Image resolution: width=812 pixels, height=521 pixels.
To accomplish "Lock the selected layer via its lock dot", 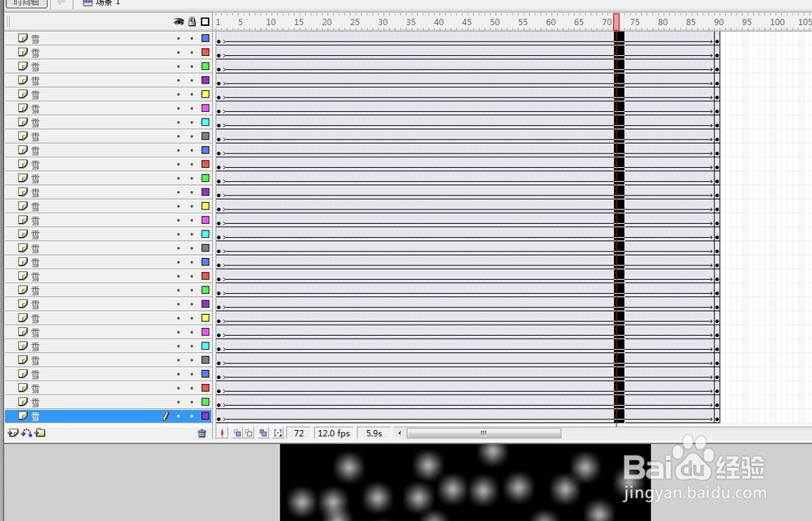I will [x=192, y=416].
